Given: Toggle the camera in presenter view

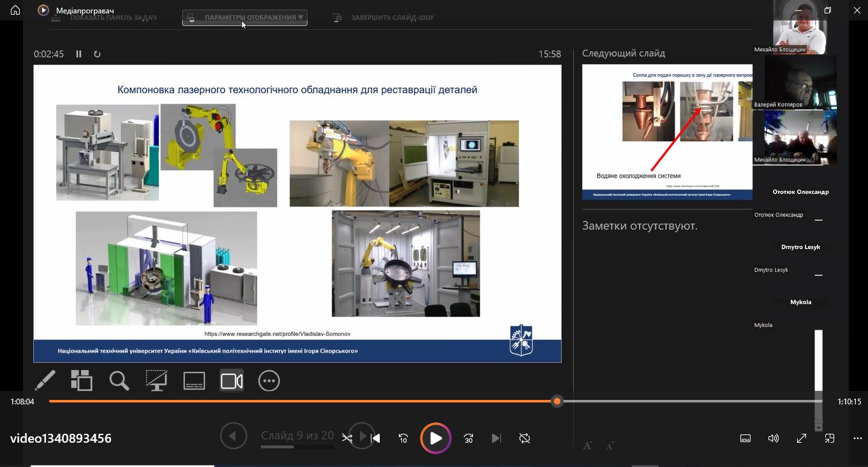Looking at the screenshot, I should pos(232,381).
